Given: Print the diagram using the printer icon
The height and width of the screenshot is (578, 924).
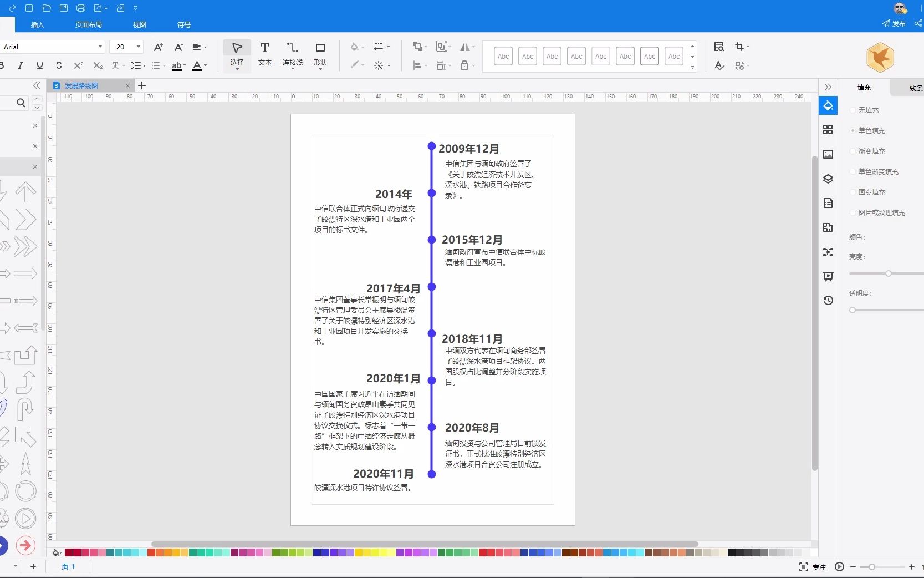Looking at the screenshot, I should tap(81, 8).
